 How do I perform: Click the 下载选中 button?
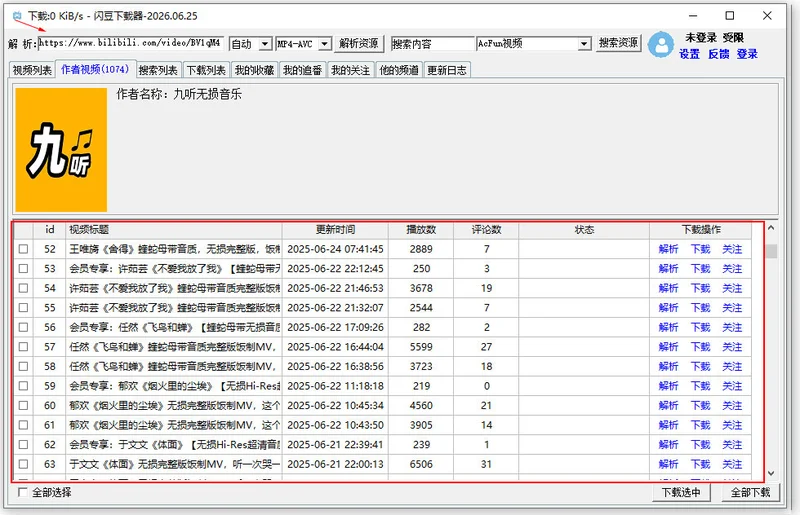(x=681, y=492)
